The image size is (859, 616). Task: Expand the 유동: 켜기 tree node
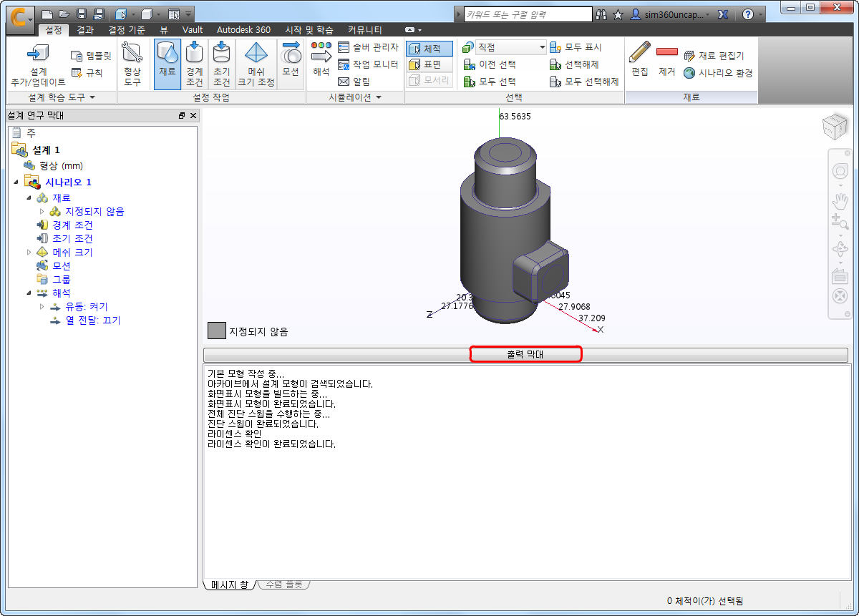(x=42, y=307)
